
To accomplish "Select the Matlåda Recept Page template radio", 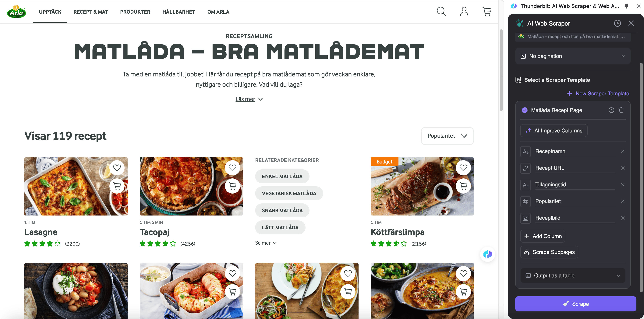I will click(525, 110).
